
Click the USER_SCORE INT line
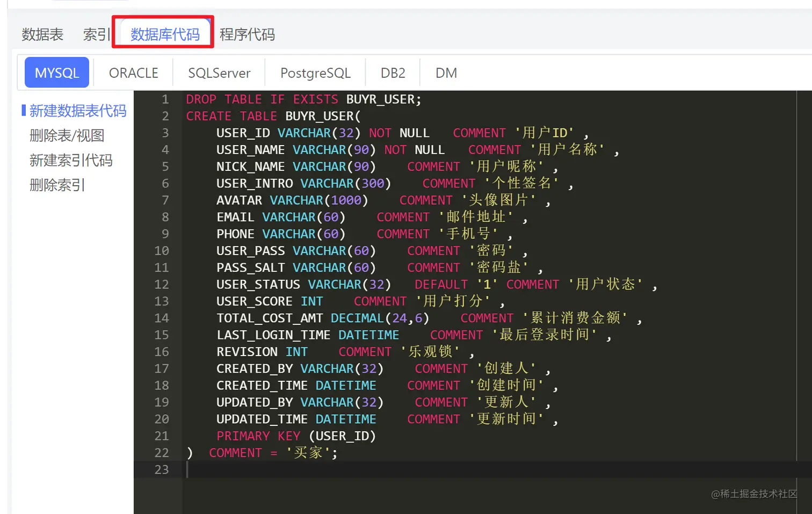(x=360, y=301)
